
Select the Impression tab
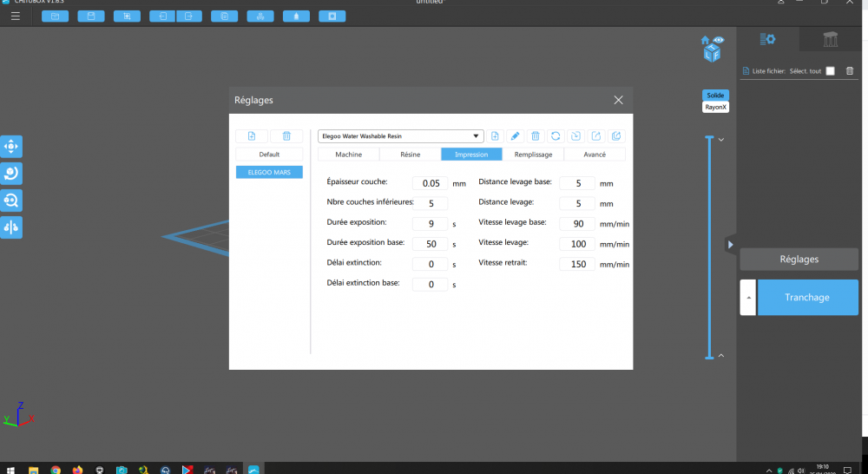click(x=471, y=155)
